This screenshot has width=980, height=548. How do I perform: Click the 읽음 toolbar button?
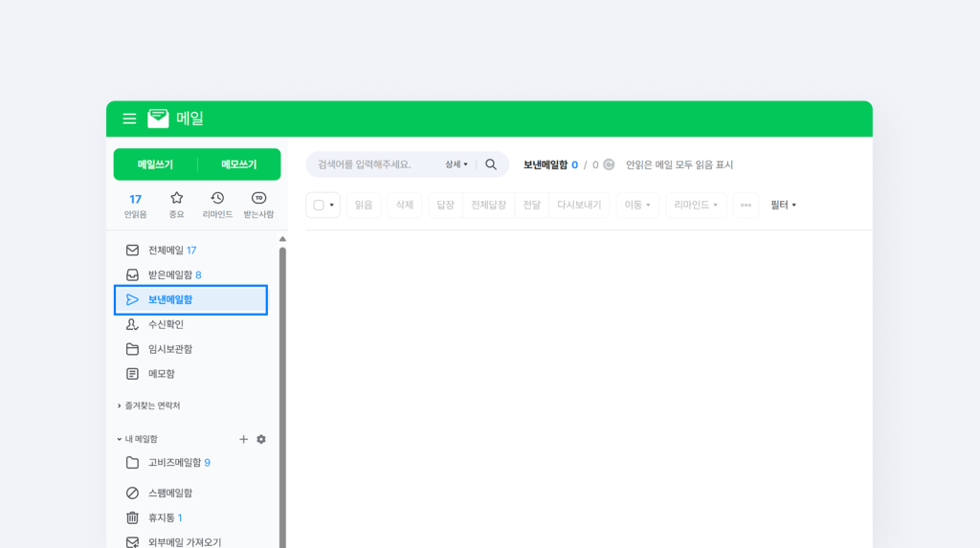coord(364,205)
